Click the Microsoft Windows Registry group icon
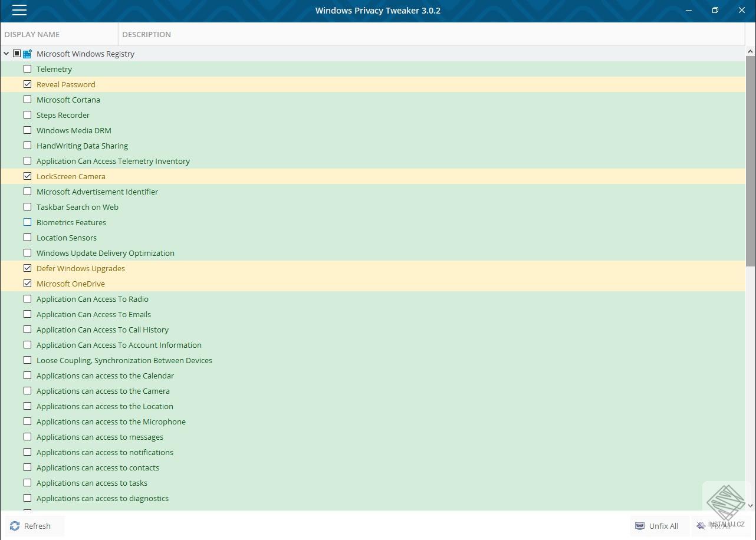Viewport: 756px width, 540px height. (x=27, y=54)
